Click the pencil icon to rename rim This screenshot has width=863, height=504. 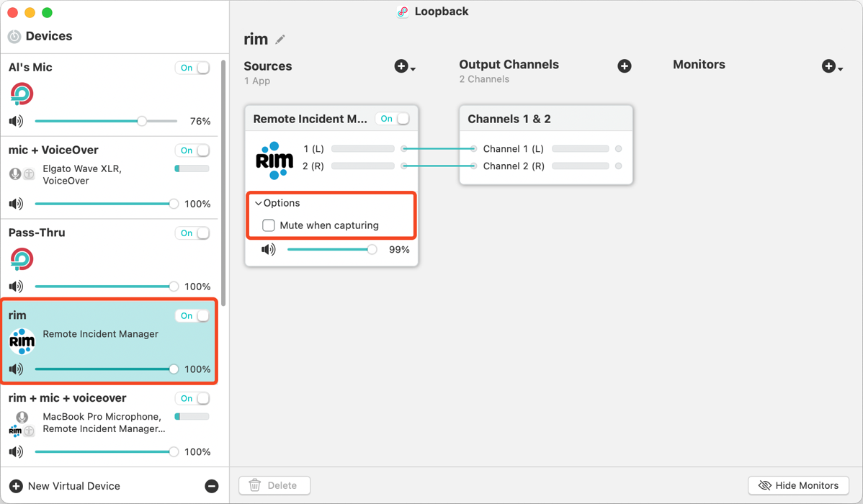280,40
